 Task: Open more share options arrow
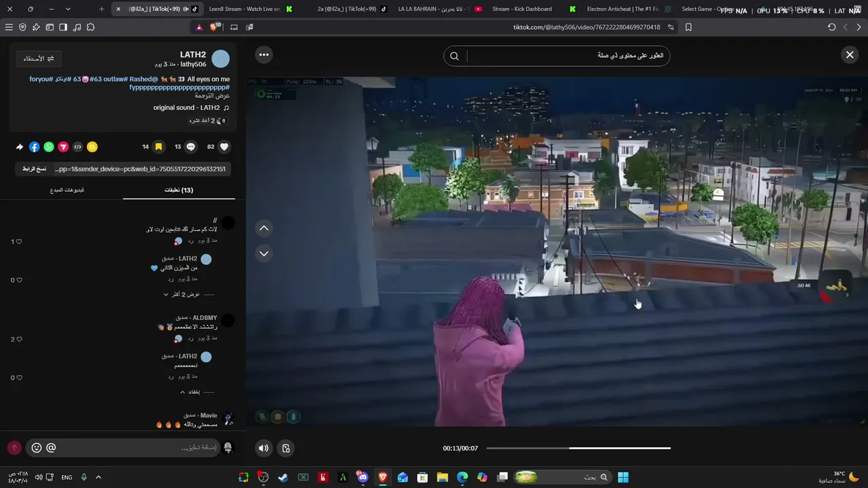pos(20,146)
